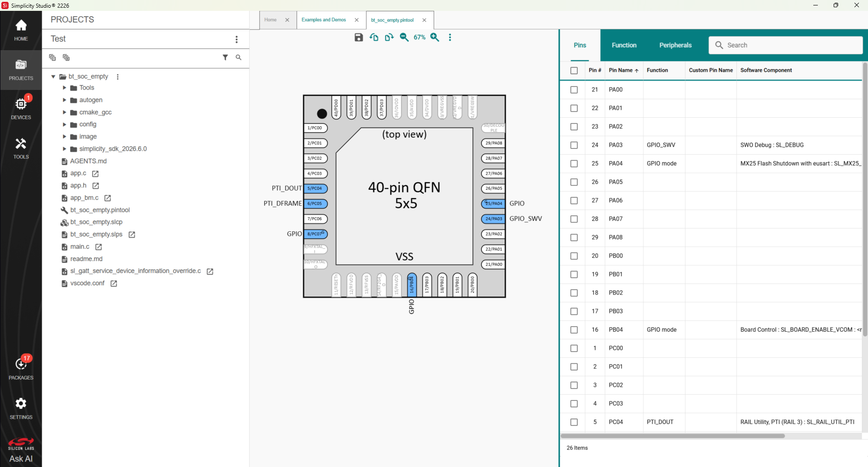The image size is (868, 467).
Task: Zoom out the pin diagram
Action: (x=404, y=38)
